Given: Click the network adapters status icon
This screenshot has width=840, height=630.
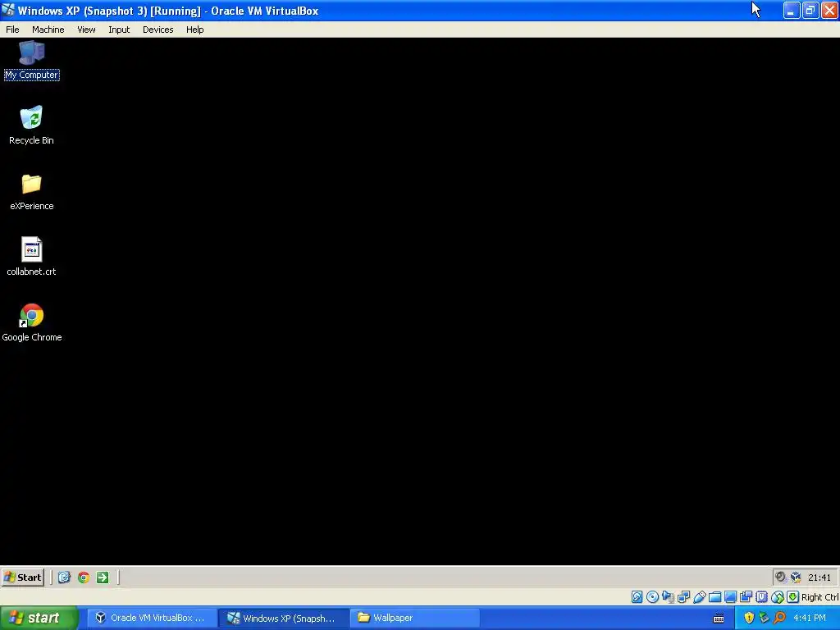Looking at the screenshot, I should click(x=683, y=597).
